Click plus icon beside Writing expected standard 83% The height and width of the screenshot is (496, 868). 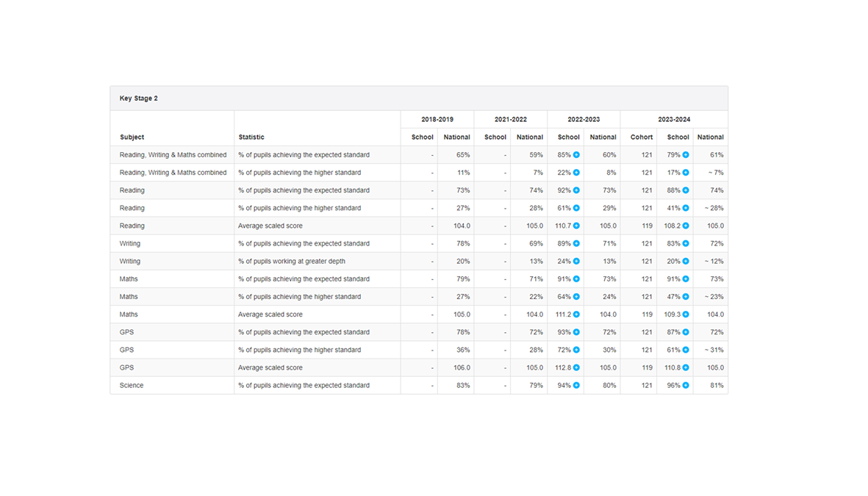click(x=686, y=243)
